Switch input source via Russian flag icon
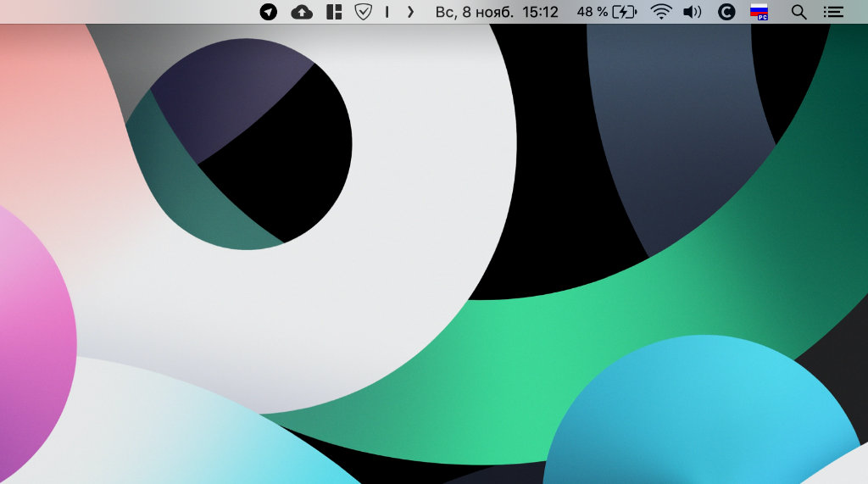The height and width of the screenshot is (484, 868). (x=759, y=12)
